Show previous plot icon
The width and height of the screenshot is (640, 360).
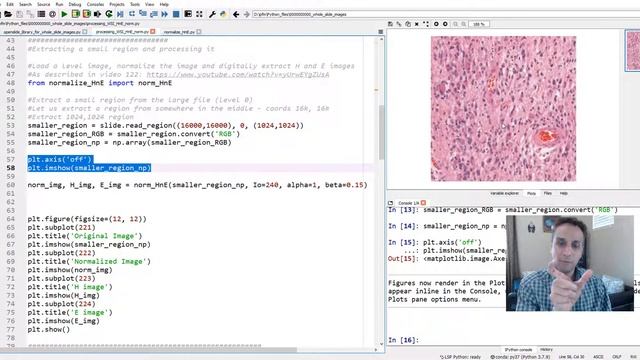click(436, 24)
